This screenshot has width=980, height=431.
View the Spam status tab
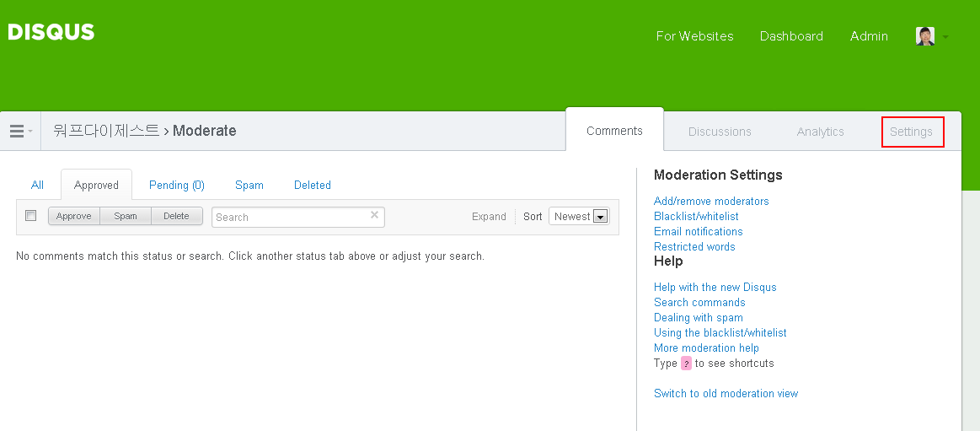[x=249, y=186]
